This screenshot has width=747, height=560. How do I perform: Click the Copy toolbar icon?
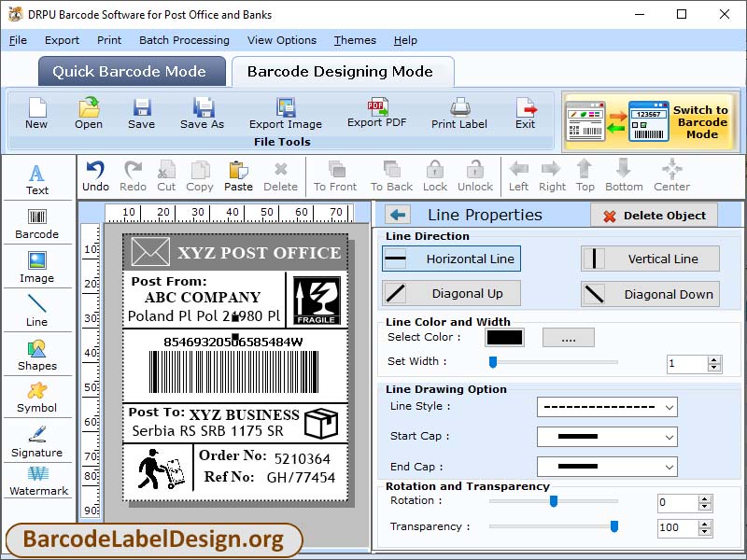(x=200, y=176)
